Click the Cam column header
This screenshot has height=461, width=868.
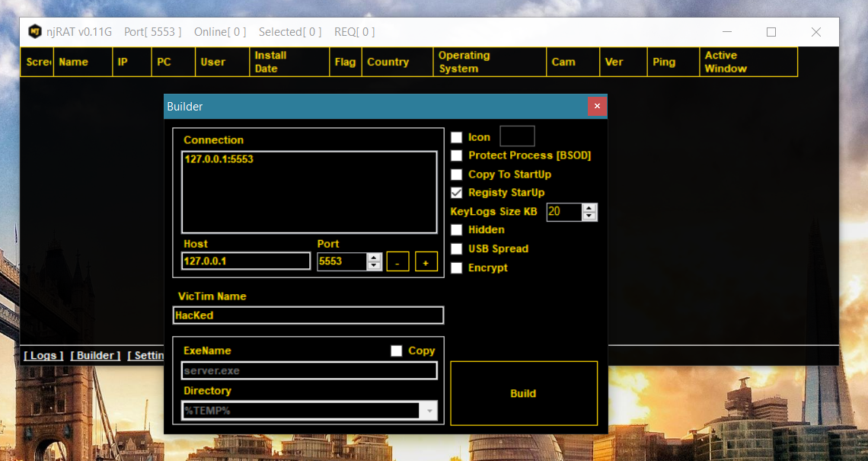573,62
